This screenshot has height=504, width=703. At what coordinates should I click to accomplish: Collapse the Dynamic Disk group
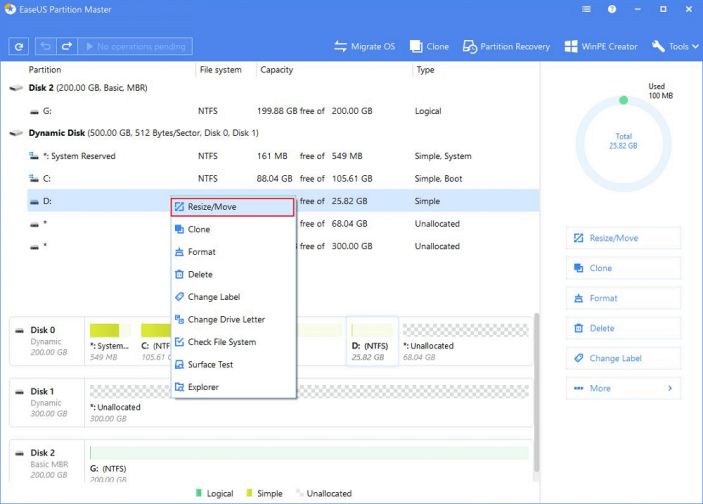tap(16, 133)
